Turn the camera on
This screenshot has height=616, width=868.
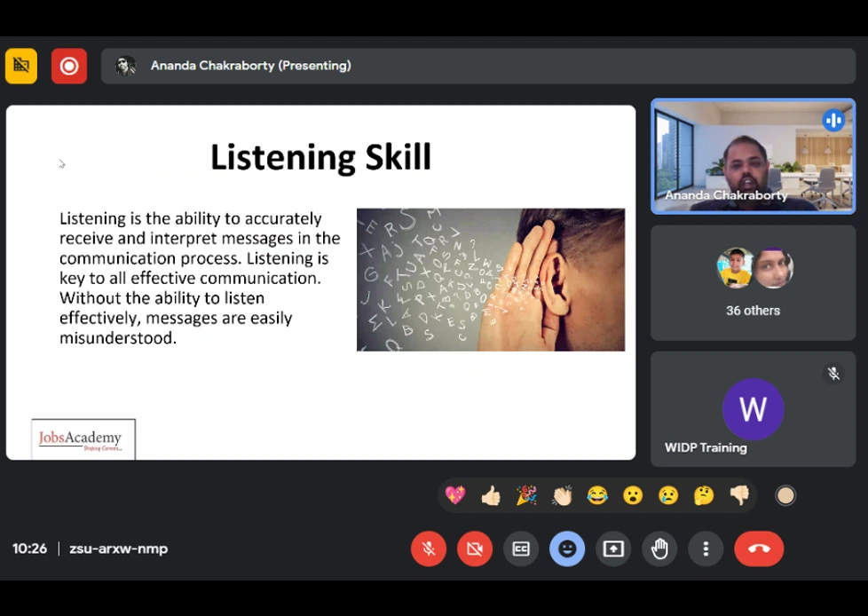point(475,549)
